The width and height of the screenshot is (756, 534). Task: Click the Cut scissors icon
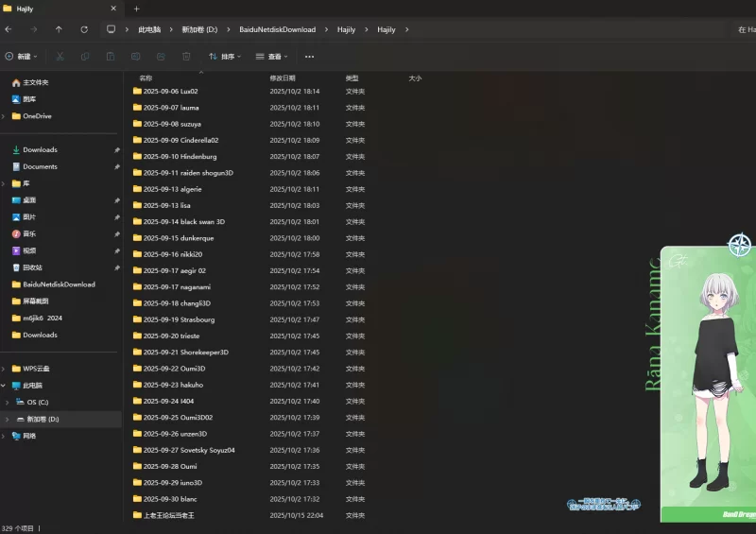60,57
